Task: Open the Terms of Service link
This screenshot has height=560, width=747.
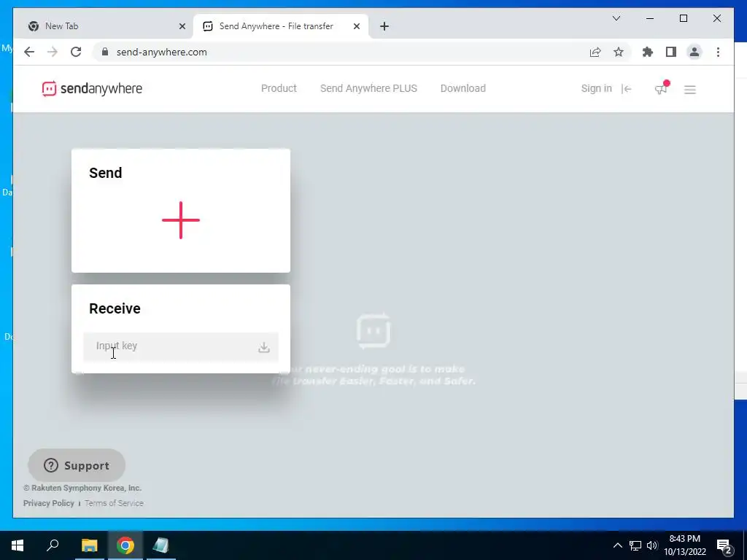Action: 115,503
